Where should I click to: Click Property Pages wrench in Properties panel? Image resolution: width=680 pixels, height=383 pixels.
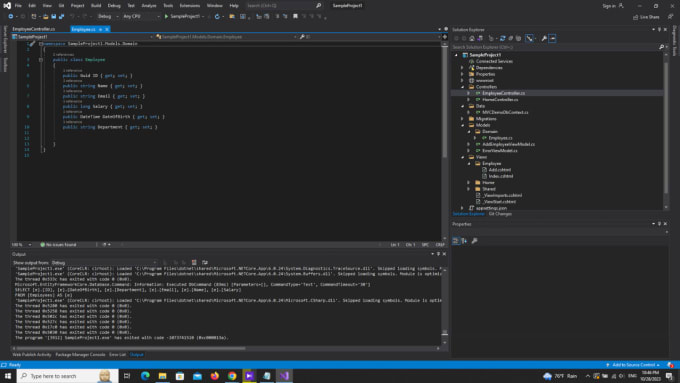pos(474,241)
